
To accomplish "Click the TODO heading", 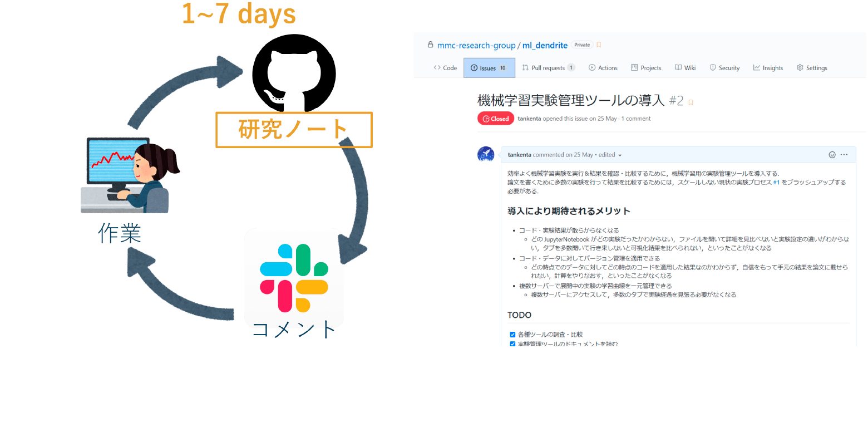I will click(519, 315).
